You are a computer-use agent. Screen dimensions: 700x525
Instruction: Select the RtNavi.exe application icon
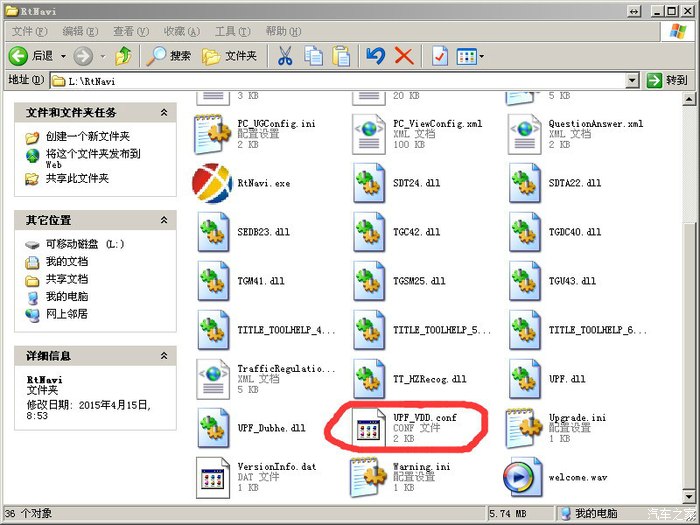coord(212,183)
